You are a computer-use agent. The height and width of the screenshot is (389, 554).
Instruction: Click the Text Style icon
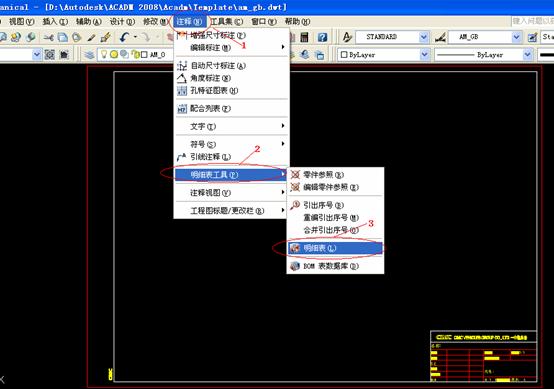pos(347,37)
